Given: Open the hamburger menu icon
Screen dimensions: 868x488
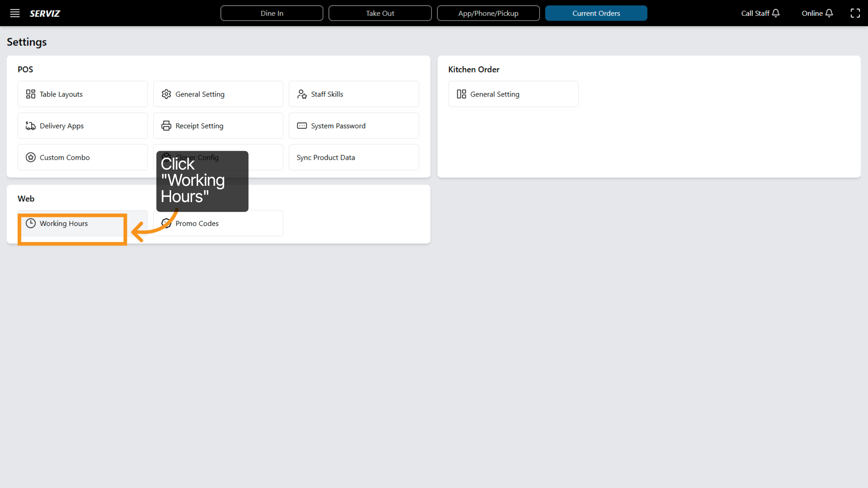Looking at the screenshot, I should (x=15, y=13).
